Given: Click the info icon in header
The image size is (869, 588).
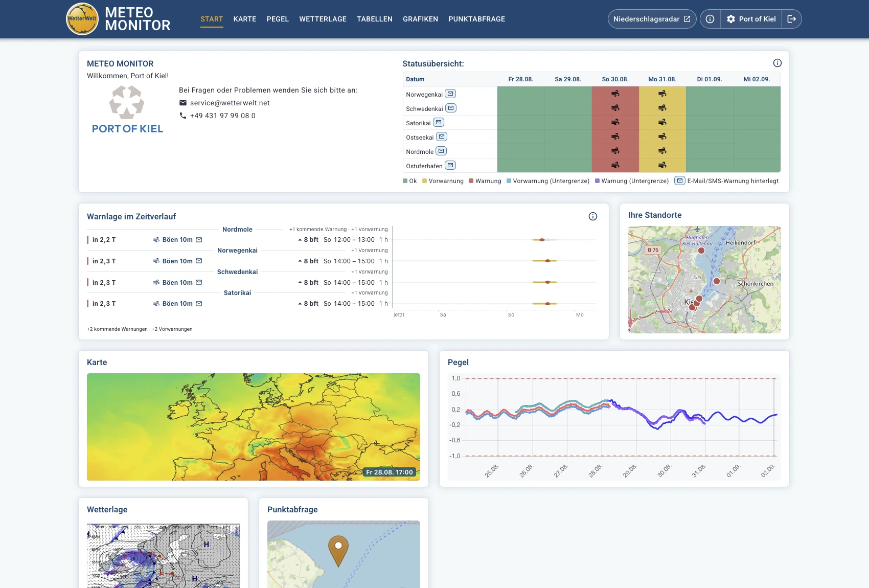Looking at the screenshot, I should [710, 19].
